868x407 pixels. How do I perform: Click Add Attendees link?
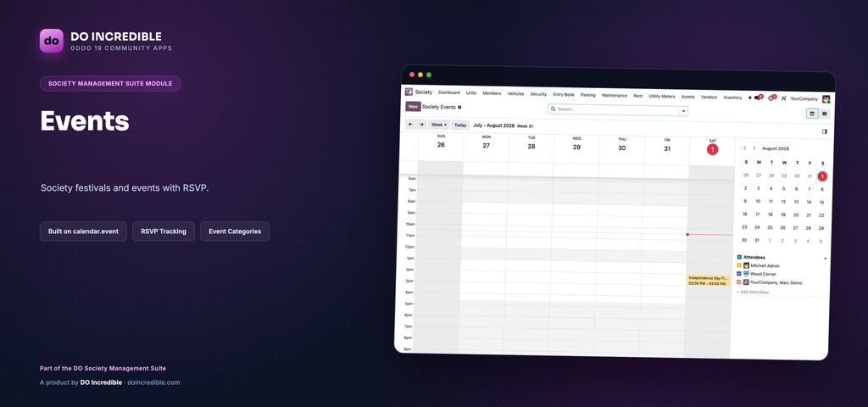[x=753, y=292]
